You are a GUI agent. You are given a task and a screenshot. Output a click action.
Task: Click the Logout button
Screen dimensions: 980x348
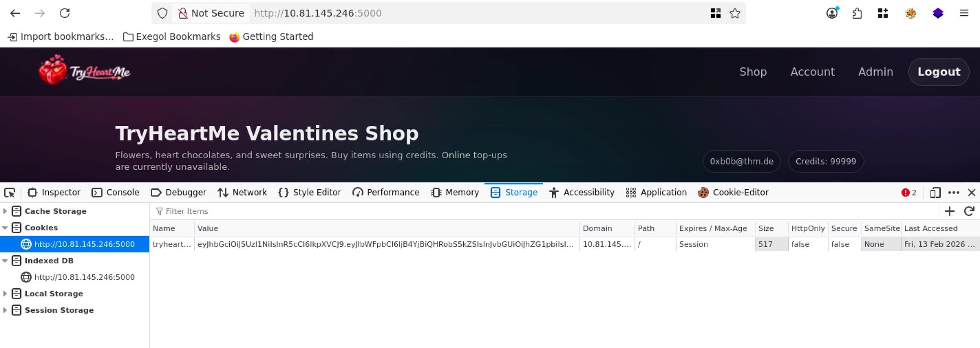[x=938, y=72]
